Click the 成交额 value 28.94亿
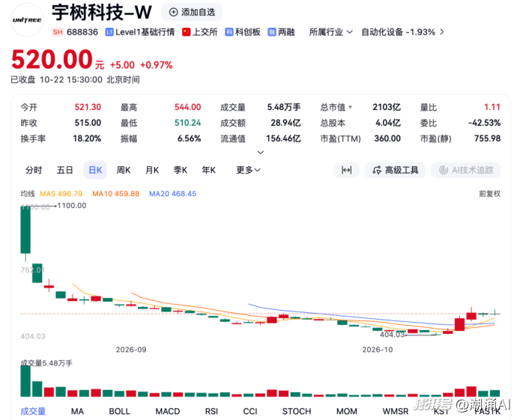 pyautogui.click(x=285, y=123)
